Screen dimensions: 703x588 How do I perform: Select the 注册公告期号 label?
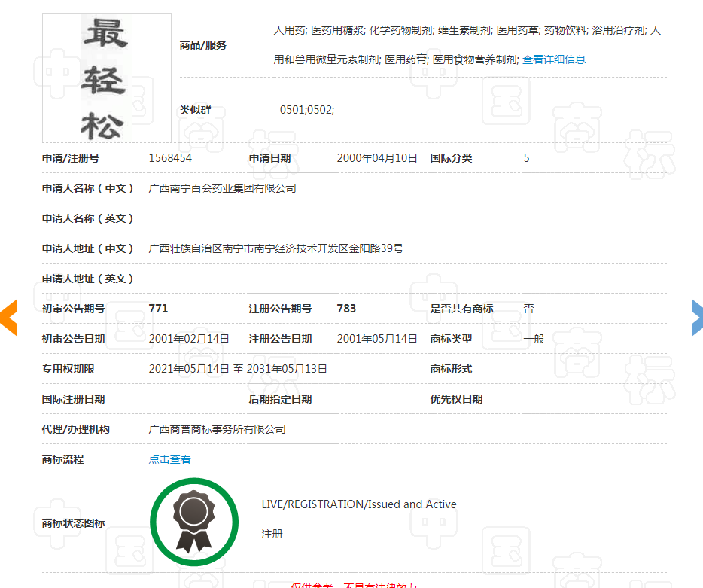point(280,309)
